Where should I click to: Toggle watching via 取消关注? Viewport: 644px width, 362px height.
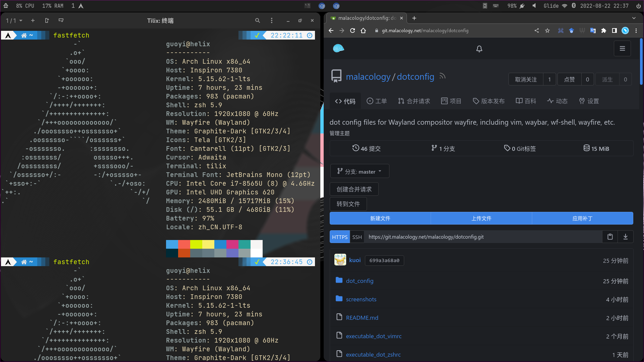click(x=526, y=79)
